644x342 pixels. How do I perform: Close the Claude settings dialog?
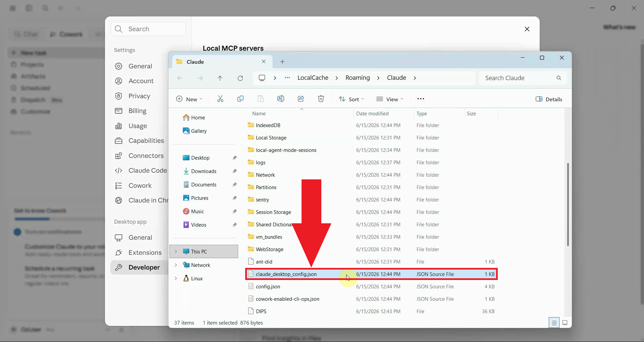coord(527,29)
